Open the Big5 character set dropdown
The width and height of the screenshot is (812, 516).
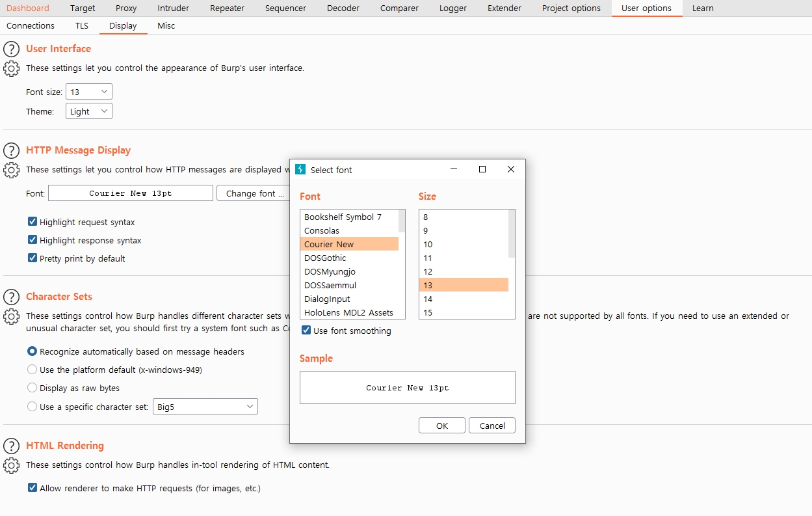(x=205, y=407)
